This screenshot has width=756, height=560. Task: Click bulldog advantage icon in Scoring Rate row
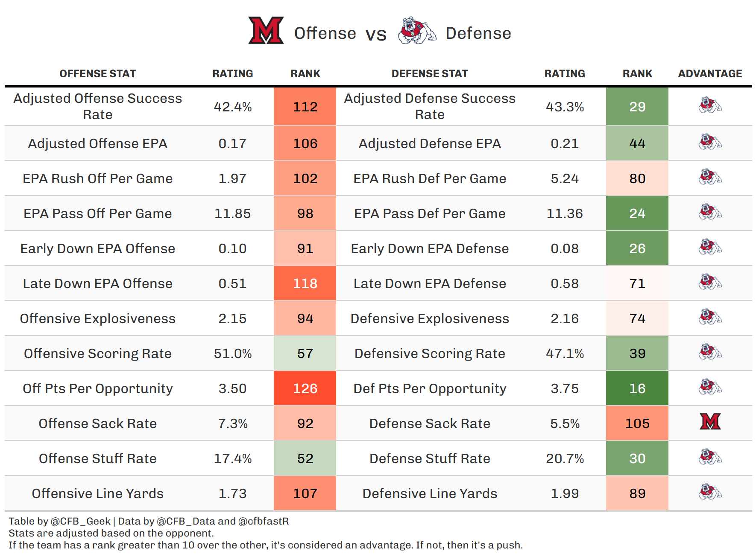point(710,352)
